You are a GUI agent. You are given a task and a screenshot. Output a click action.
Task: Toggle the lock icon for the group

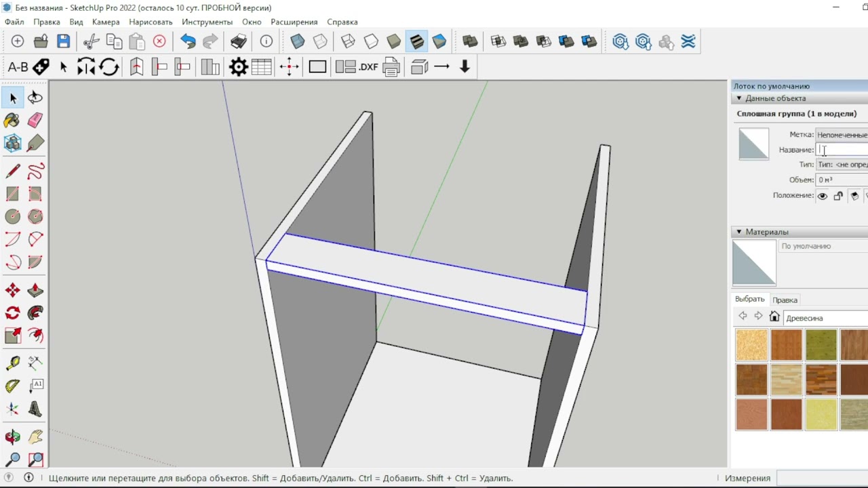coord(838,196)
